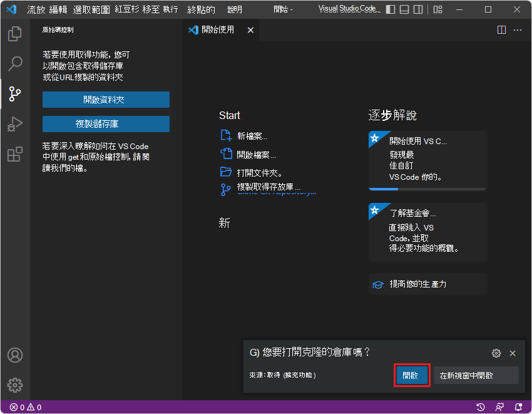
Task: Select the 開始使用 tab
Action: (219, 29)
